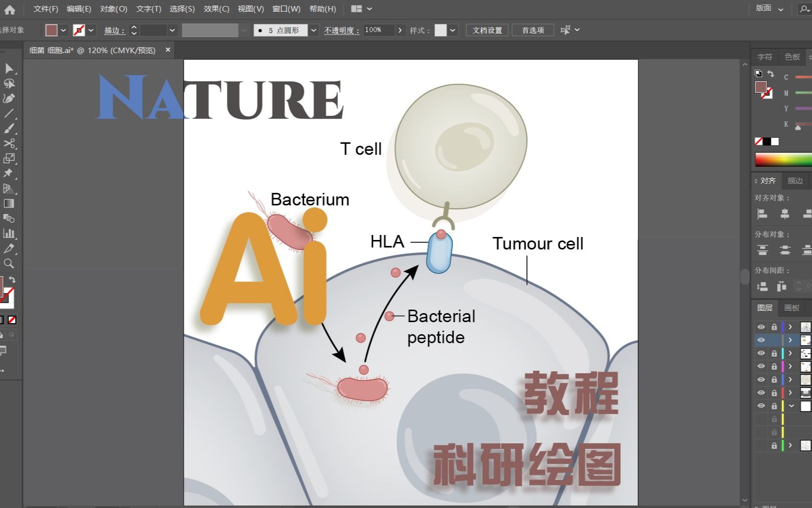Hide the yellow-marked layer
Screen dimensions: 812x508
(761, 406)
